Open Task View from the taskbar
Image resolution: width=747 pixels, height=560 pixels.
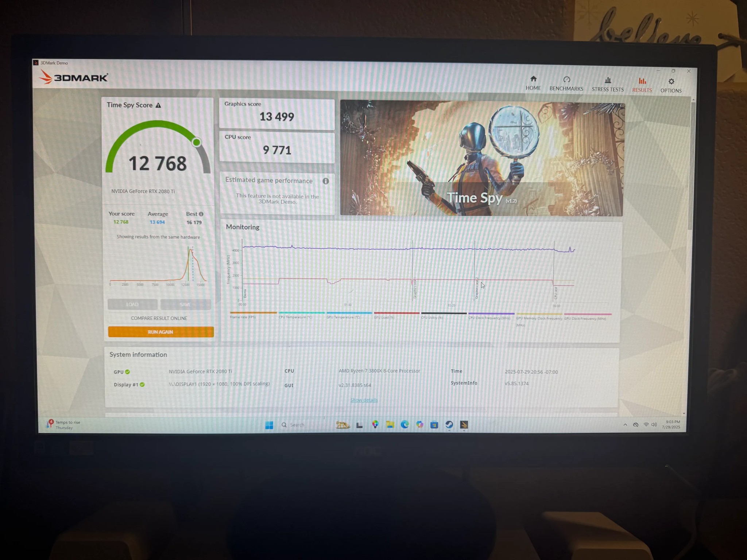[x=359, y=425]
